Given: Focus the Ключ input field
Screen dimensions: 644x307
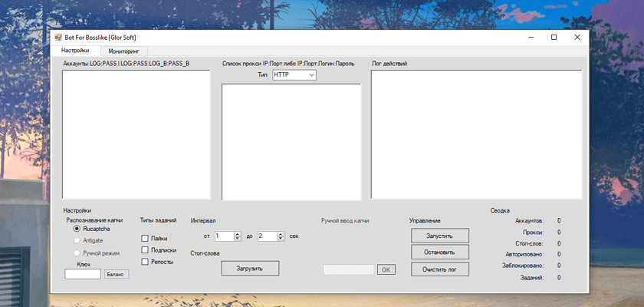Looking at the screenshot, I should (83, 274).
